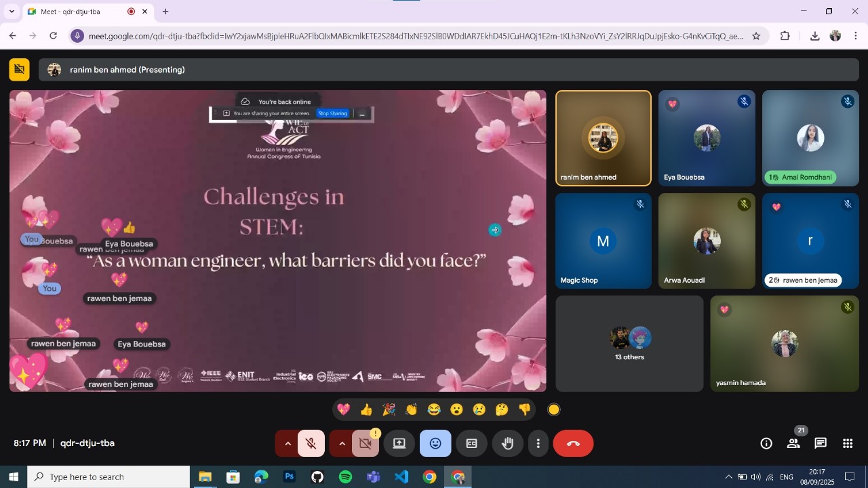Click the Stop Sharing button

click(333, 114)
